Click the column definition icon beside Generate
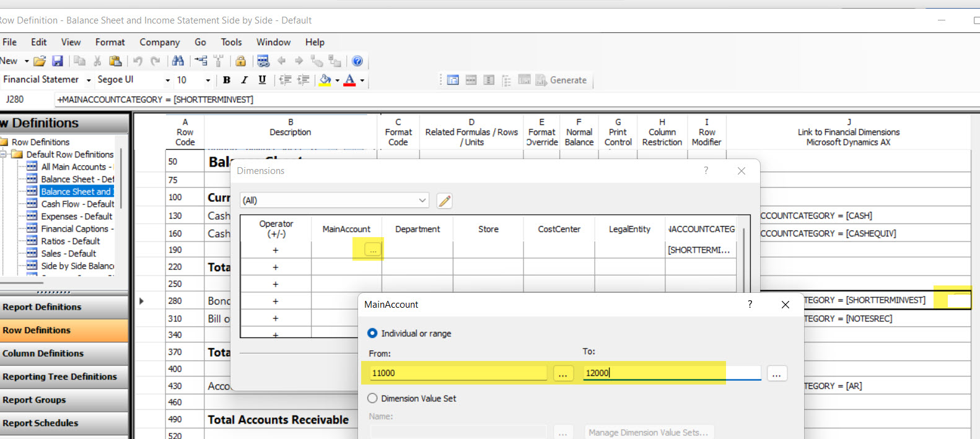980x439 pixels. (x=489, y=80)
